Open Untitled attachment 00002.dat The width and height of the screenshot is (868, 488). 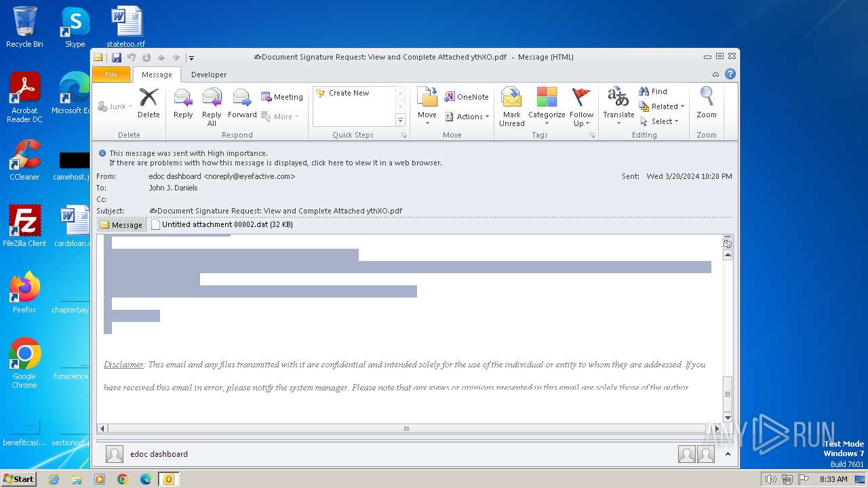point(222,224)
